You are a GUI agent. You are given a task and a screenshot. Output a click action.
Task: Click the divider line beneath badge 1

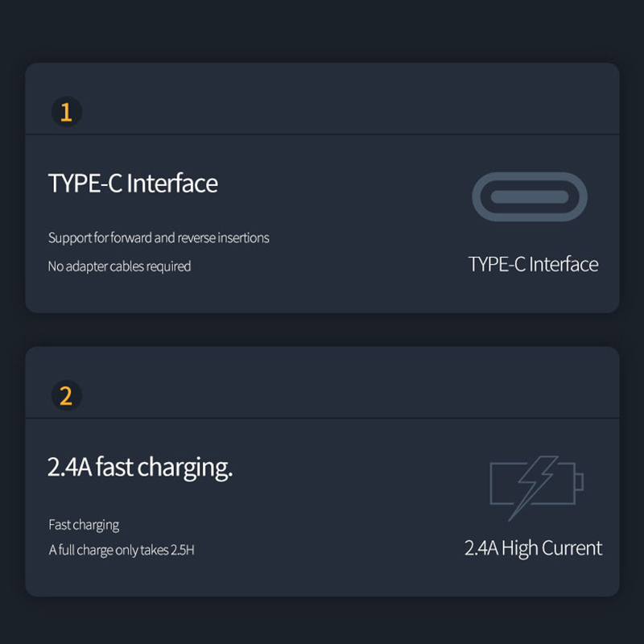coord(322,134)
